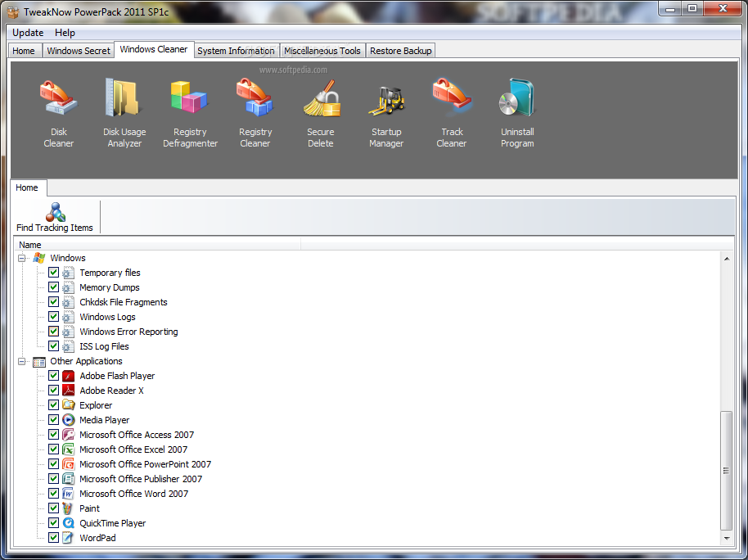This screenshot has width=748, height=560.
Task: Open the Miscellaneous Tools tab
Action: click(322, 51)
